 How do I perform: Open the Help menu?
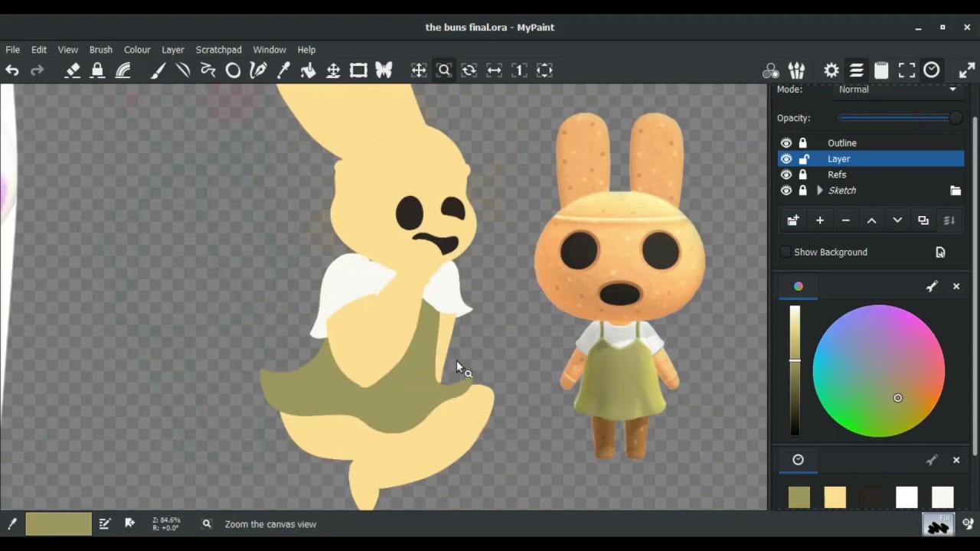click(306, 50)
